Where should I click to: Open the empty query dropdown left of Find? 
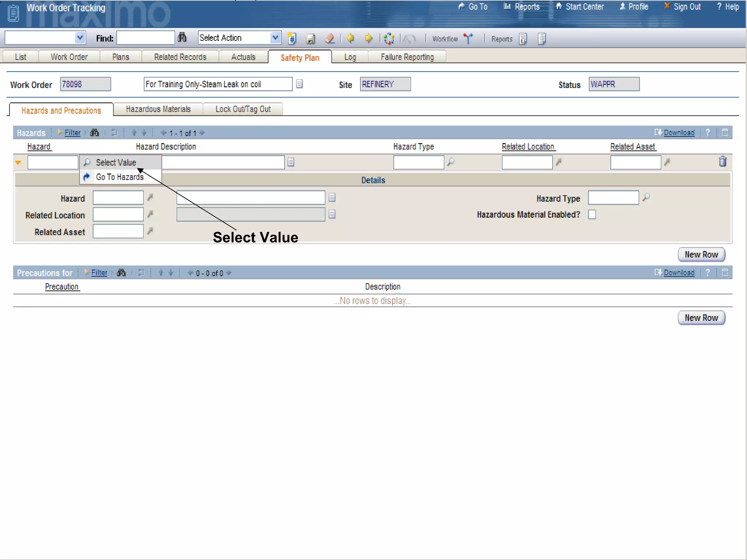80,38
